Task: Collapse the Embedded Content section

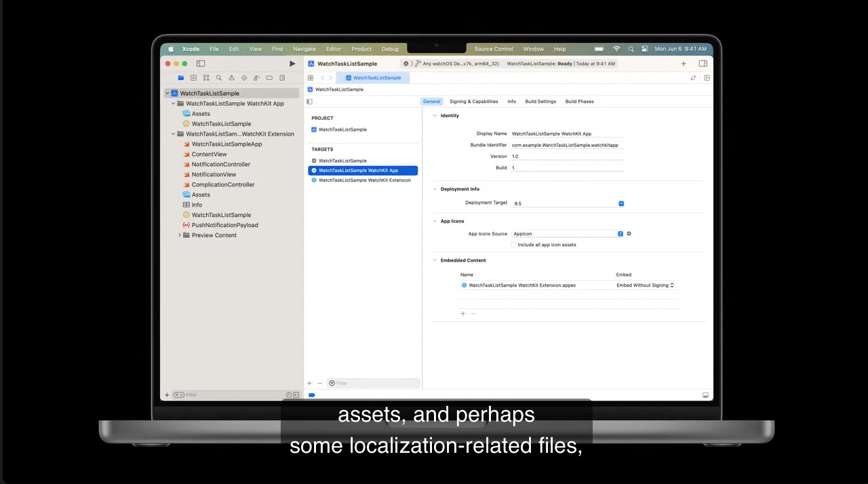Action: [x=435, y=260]
